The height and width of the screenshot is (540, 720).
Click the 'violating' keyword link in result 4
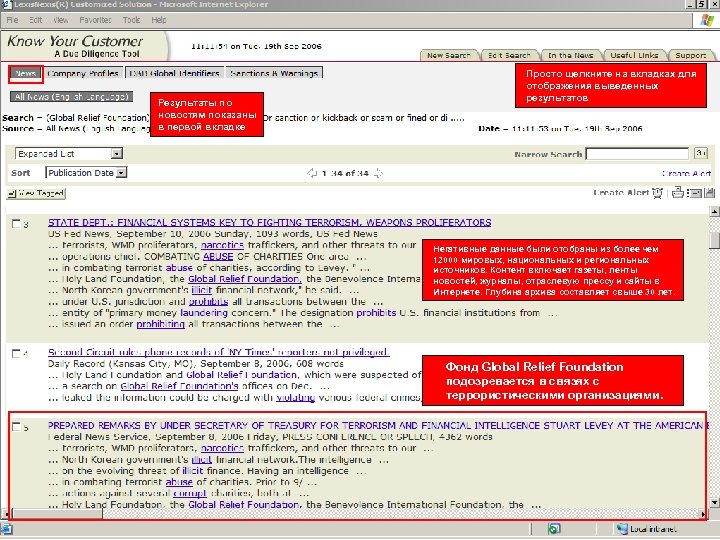[295, 398]
